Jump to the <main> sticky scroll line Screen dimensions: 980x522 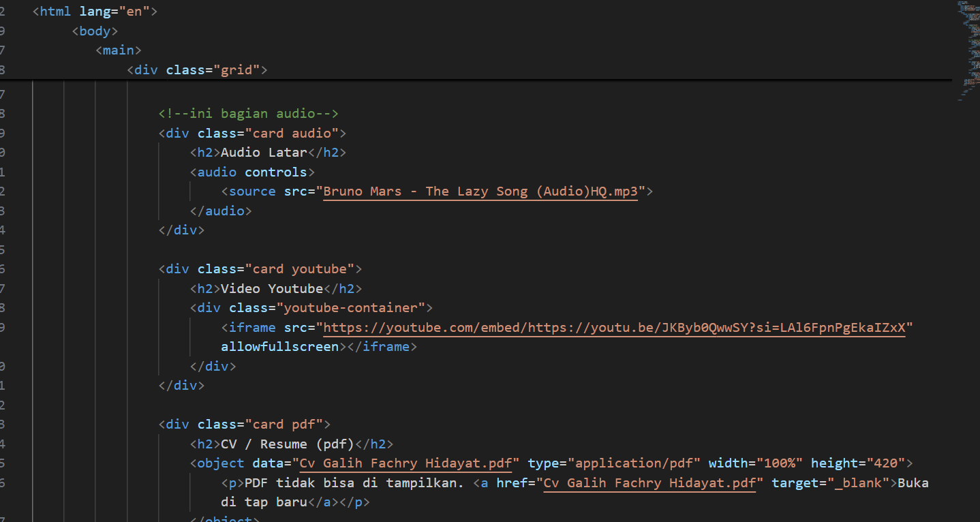[118, 50]
